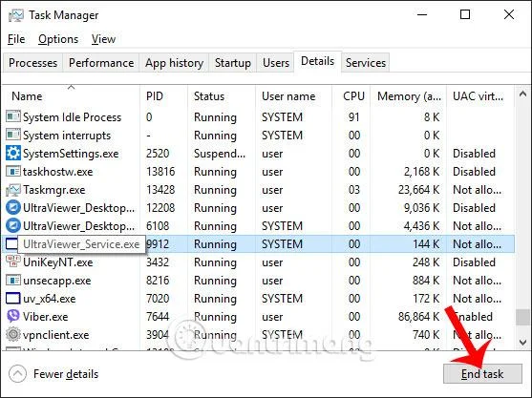The image size is (532, 398).
Task: Click the taskhostw.exe process icon
Action: [13, 172]
